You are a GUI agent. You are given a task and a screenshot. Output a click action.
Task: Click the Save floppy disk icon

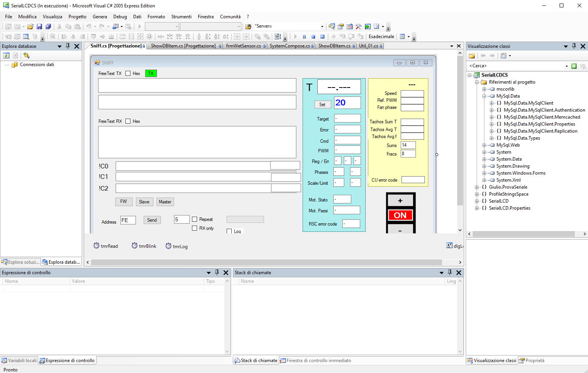pos(39,26)
